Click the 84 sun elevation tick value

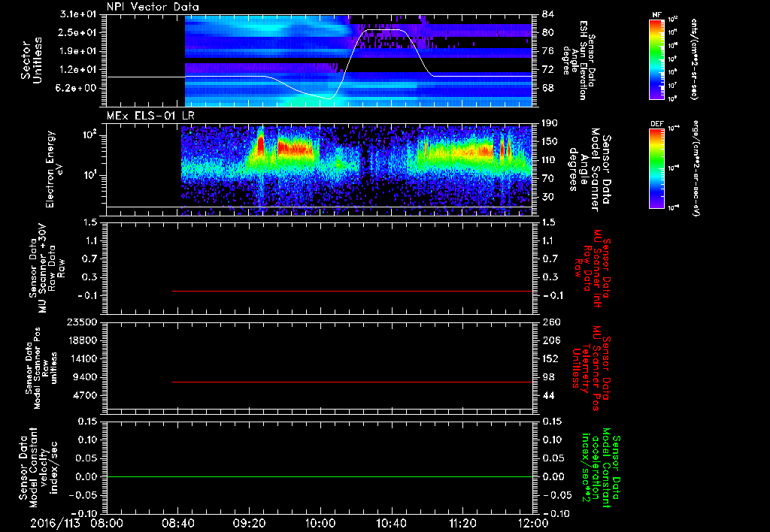coord(548,14)
